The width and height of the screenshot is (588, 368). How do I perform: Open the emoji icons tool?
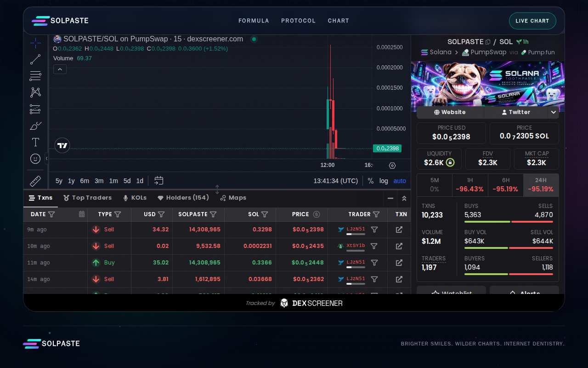[35, 159]
